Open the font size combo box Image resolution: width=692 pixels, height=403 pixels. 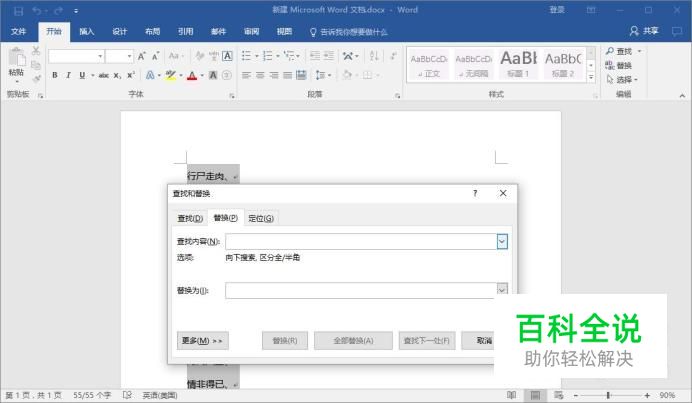[119, 56]
